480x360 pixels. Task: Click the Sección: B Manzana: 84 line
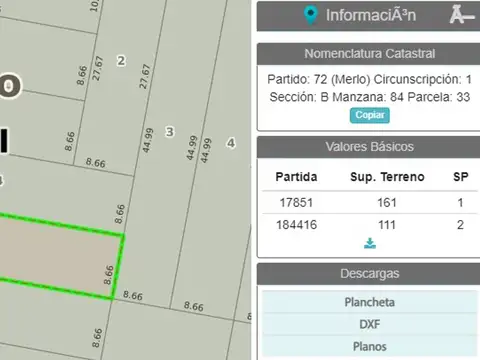point(369,97)
